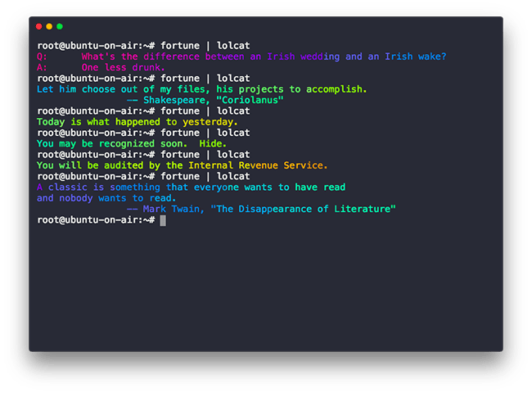Click 'You may be recognized soon. Hide.' line
Viewport: 532px width, 393px height.
[x=132, y=143]
